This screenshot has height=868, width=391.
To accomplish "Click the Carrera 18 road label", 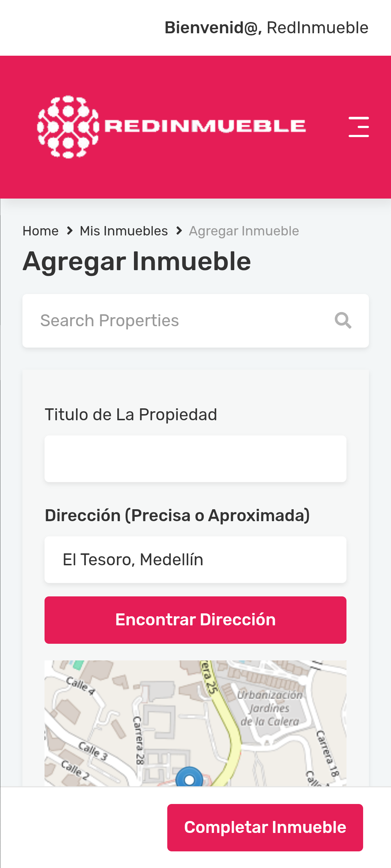I will [x=328, y=753].
